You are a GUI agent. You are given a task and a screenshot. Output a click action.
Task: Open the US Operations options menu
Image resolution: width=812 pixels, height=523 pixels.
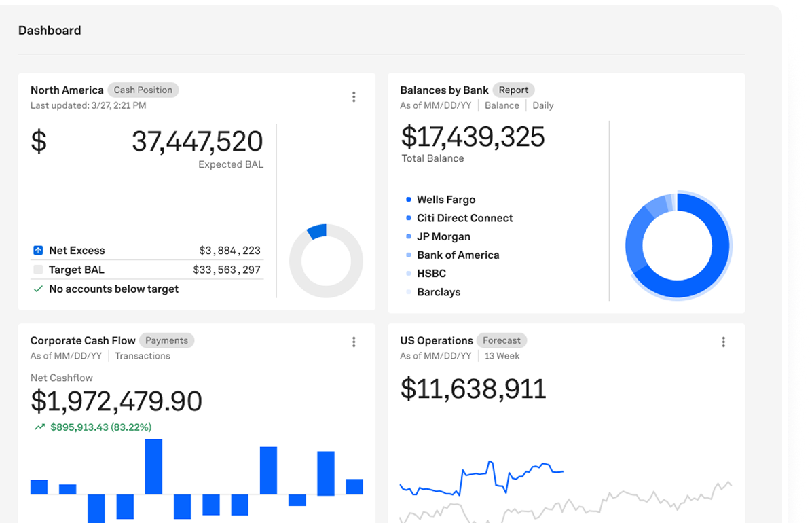(x=723, y=342)
